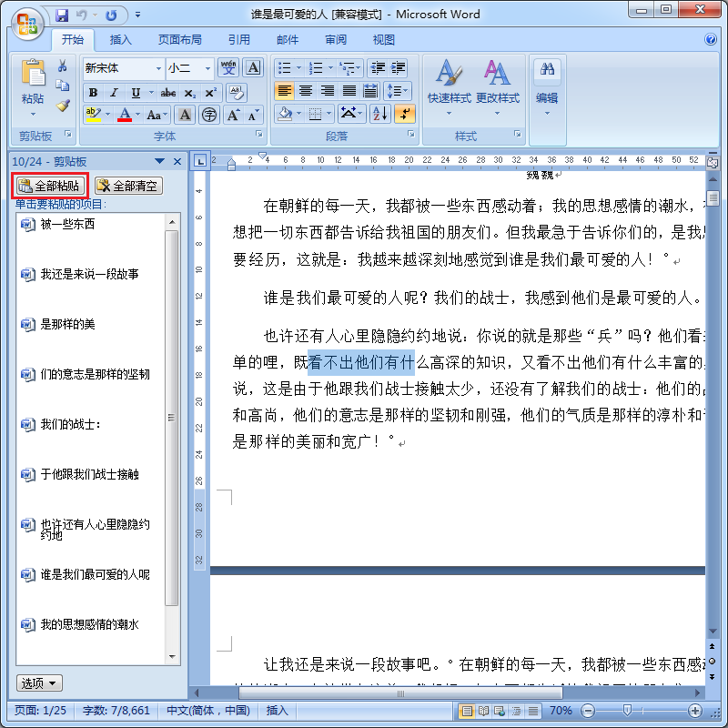This screenshot has height=728, width=728.
Task: Toggle Show/Hide paragraph marks icon
Action: 404,113
